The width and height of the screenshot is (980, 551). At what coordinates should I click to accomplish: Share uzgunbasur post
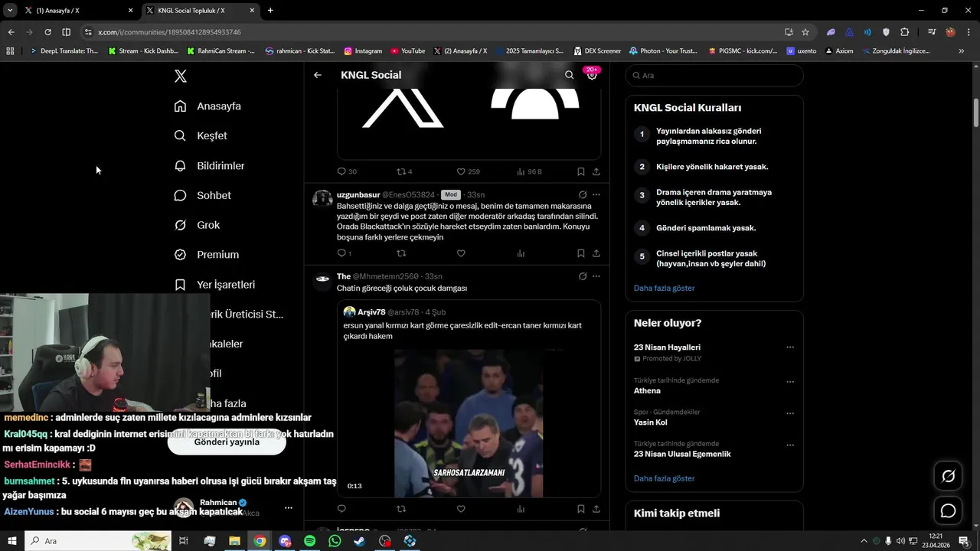pos(596,253)
